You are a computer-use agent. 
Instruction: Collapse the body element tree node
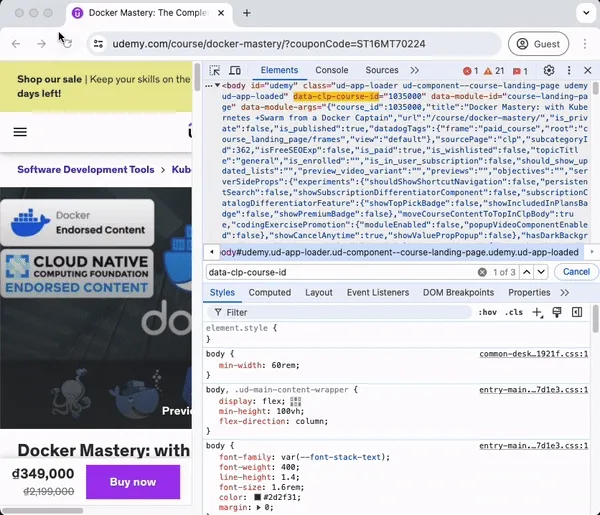pyautogui.click(x=218, y=86)
